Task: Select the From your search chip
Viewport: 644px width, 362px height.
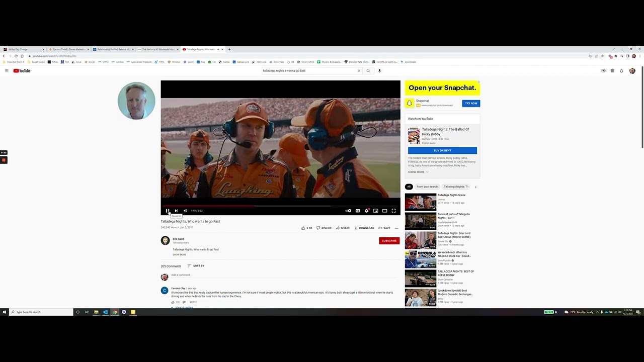Action: coord(427,187)
